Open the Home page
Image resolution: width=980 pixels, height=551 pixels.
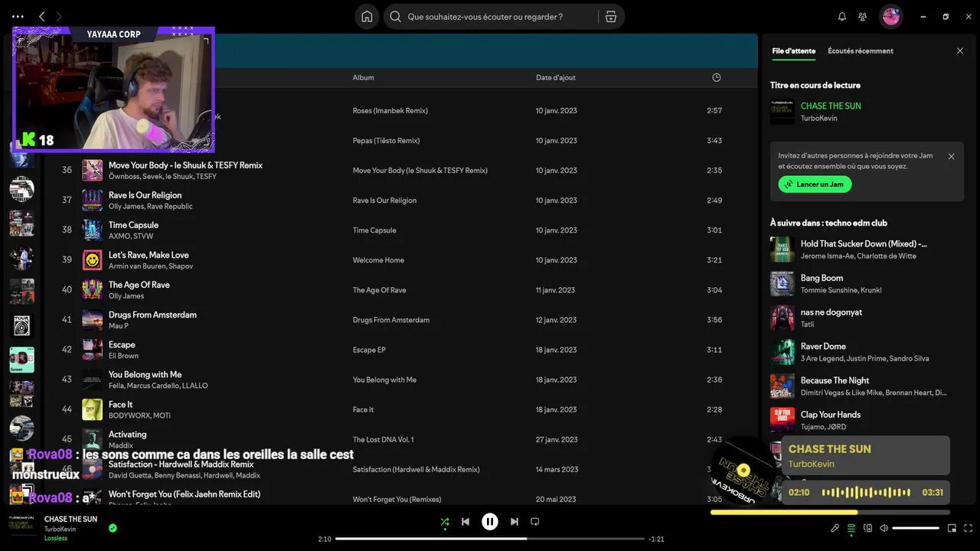(367, 16)
